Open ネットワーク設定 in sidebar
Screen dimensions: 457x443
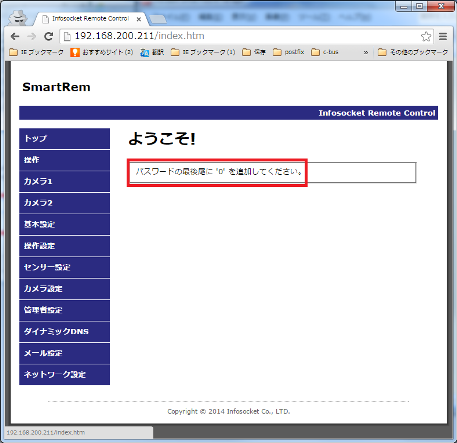pos(64,375)
